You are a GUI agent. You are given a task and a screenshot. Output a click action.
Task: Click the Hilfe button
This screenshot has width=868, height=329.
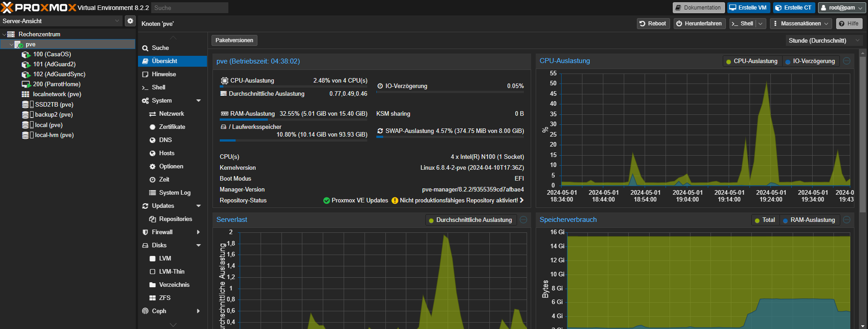[x=849, y=24]
